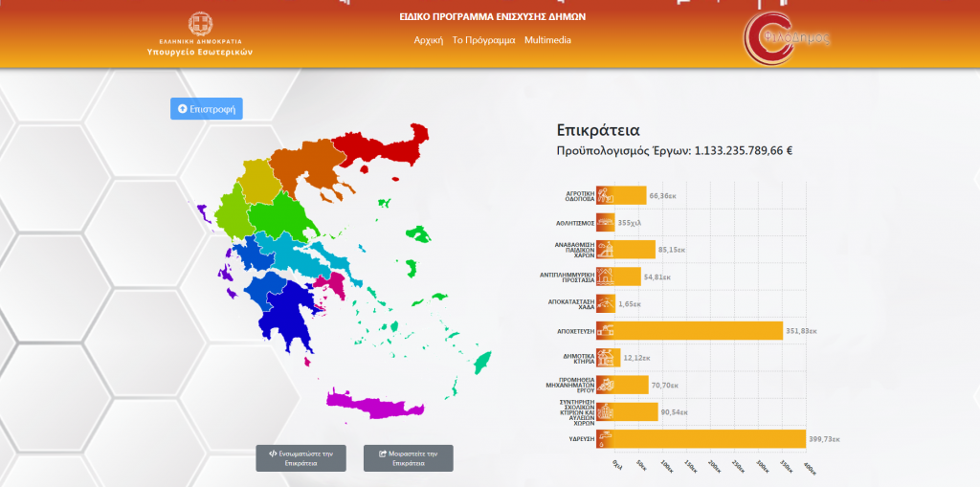Select the green Lesvos island in North Aegean
The width and height of the screenshot is (980, 487).
pos(419,235)
